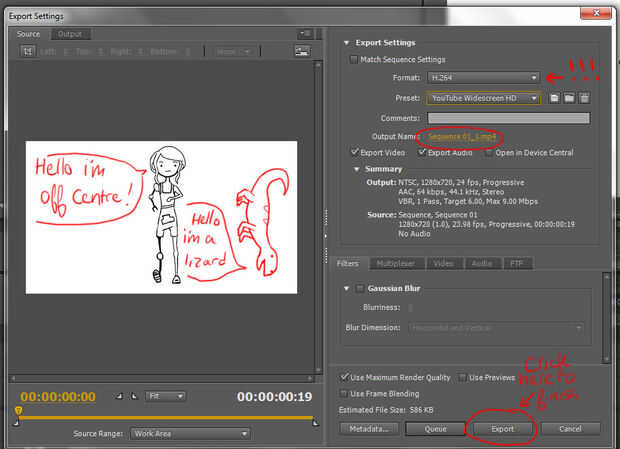620x449 pixels.
Task: Uncheck Use Maximum Render Quality
Action: [x=344, y=377]
